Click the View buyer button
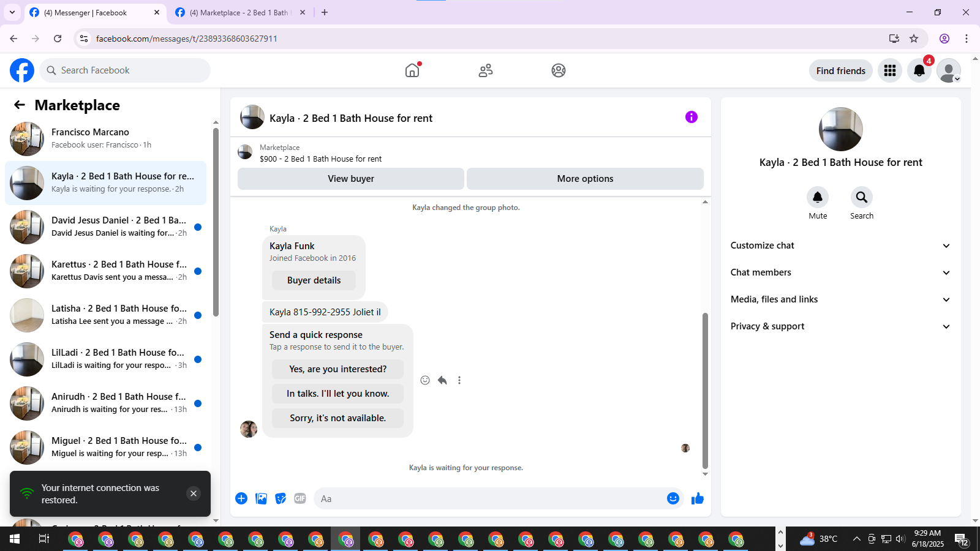Screen dimensions: 980x551 tap(351, 179)
